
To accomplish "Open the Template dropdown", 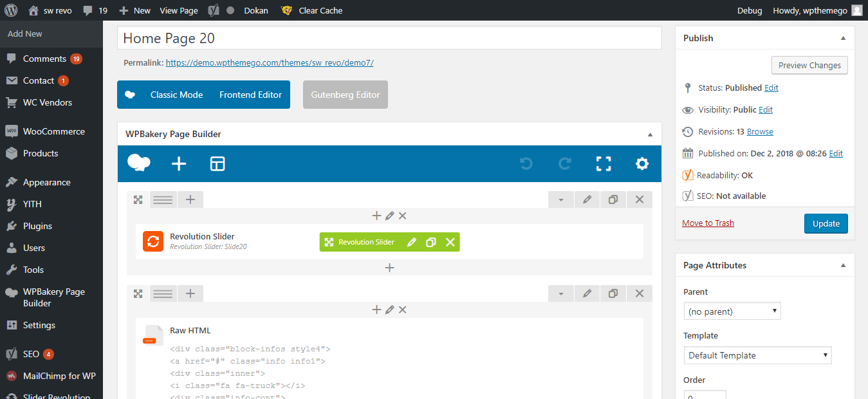I will [758, 355].
